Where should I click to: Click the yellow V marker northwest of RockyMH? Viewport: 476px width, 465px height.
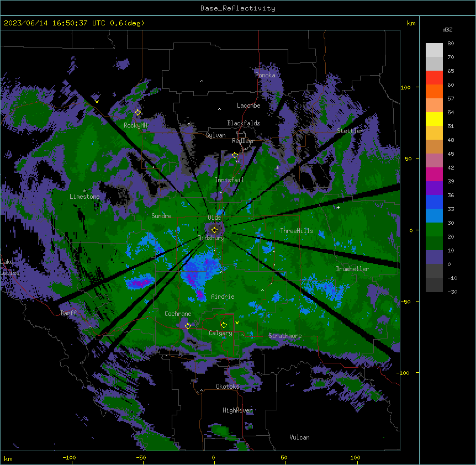point(97,102)
